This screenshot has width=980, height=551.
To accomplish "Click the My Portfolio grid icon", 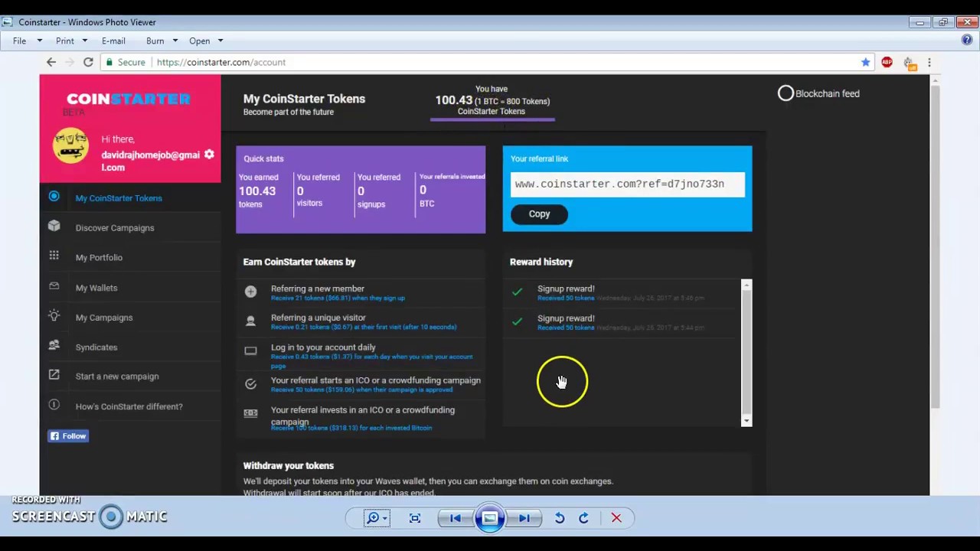I will tap(54, 256).
